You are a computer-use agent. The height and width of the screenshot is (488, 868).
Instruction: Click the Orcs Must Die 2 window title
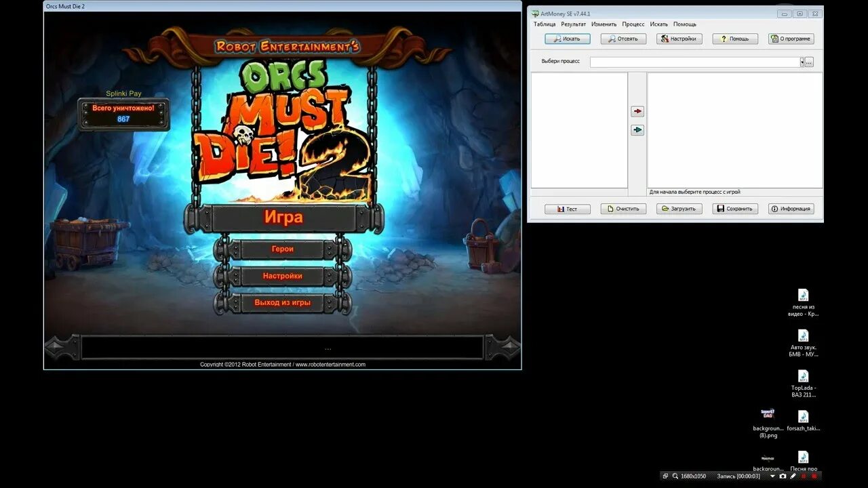(66, 6)
